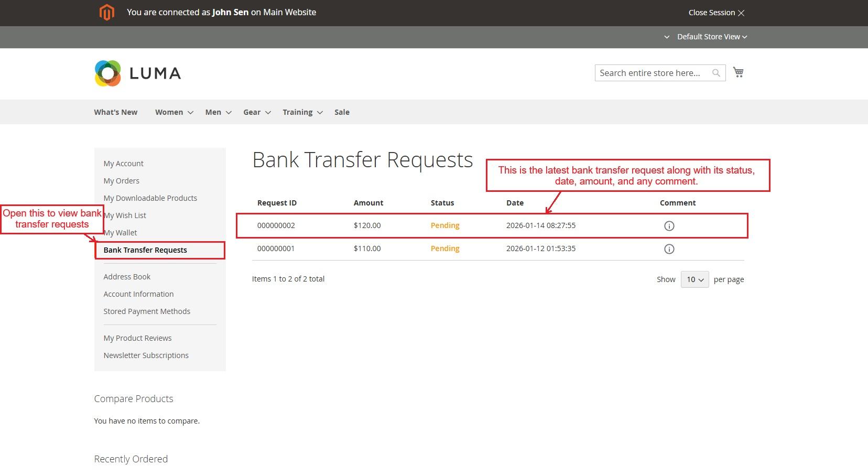Select Bank Transfer Requests sidebar item
The image size is (868, 476).
click(x=145, y=250)
